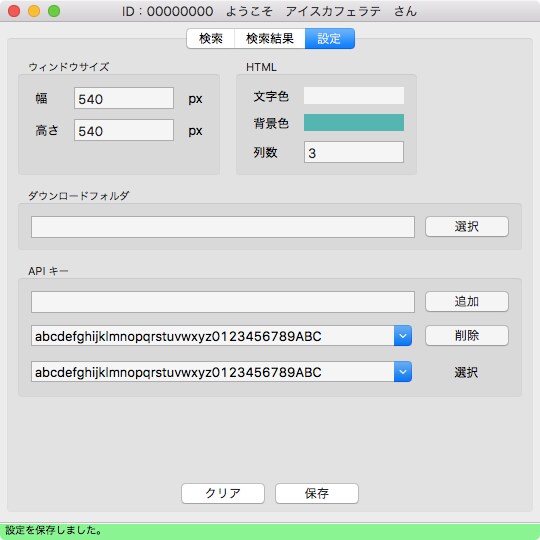This screenshot has width=540, height=540.
Task: Click the 幅 width input field
Action: tap(124, 98)
